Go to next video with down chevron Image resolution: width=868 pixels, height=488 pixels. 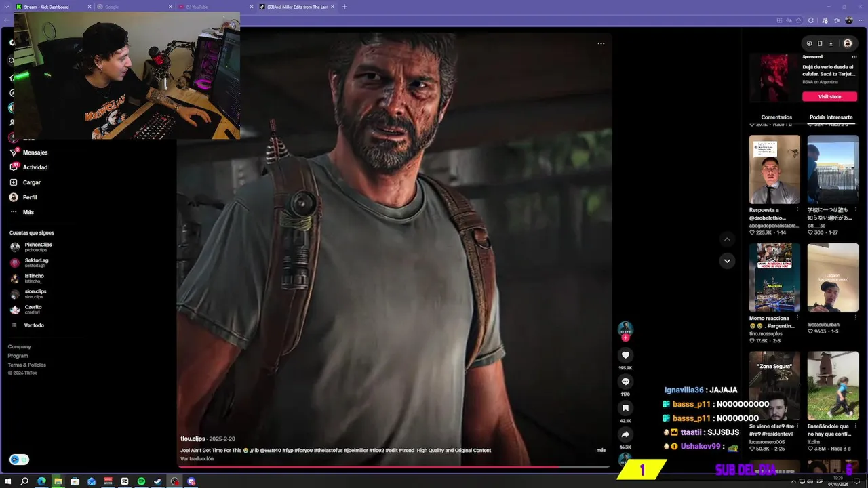pyautogui.click(x=727, y=261)
